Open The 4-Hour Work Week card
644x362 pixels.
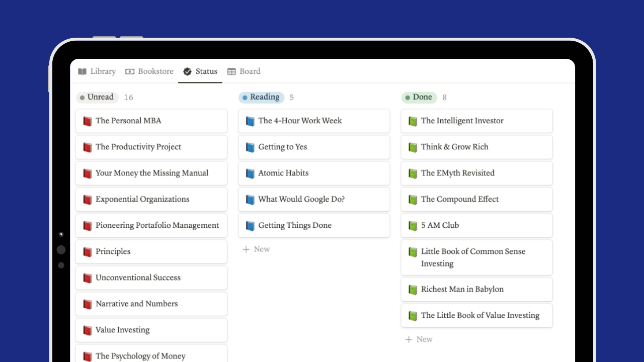pos(314,121)
